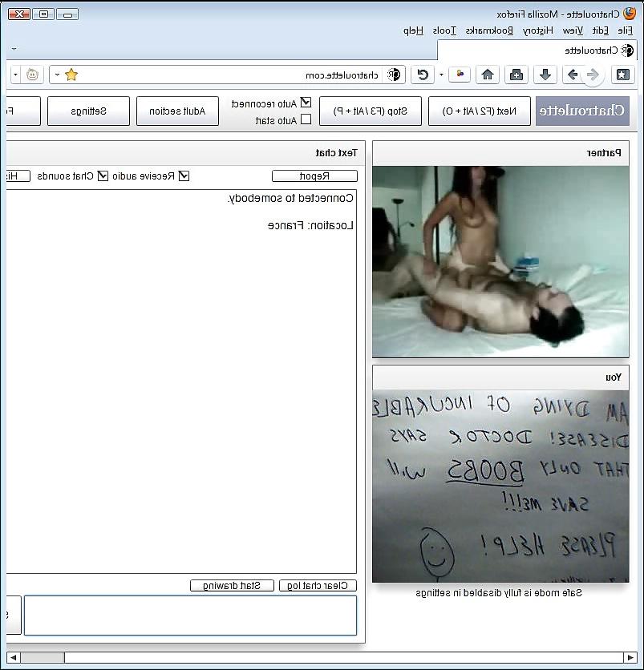Click the 'Partner' panel header
The image size is (644, 670).
tap(500, 153)
